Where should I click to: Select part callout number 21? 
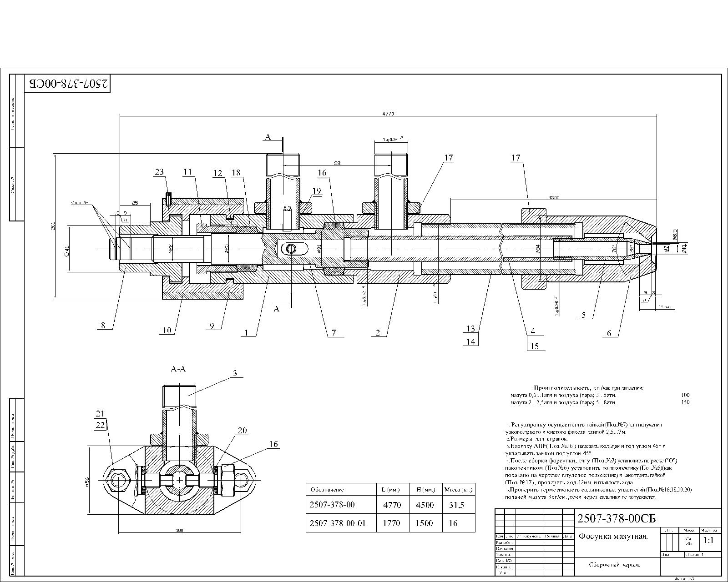click(x=100, y=413)
